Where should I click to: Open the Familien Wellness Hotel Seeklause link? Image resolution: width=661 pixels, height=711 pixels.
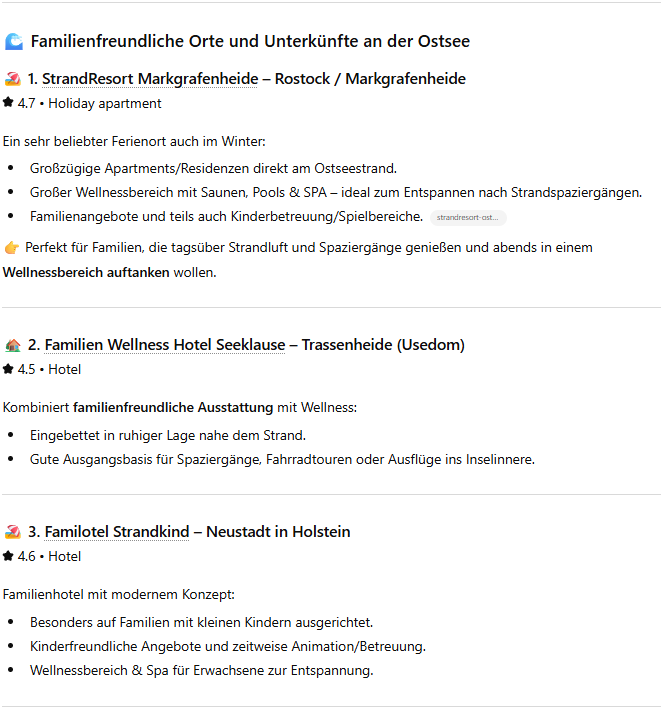click(165, 345)
